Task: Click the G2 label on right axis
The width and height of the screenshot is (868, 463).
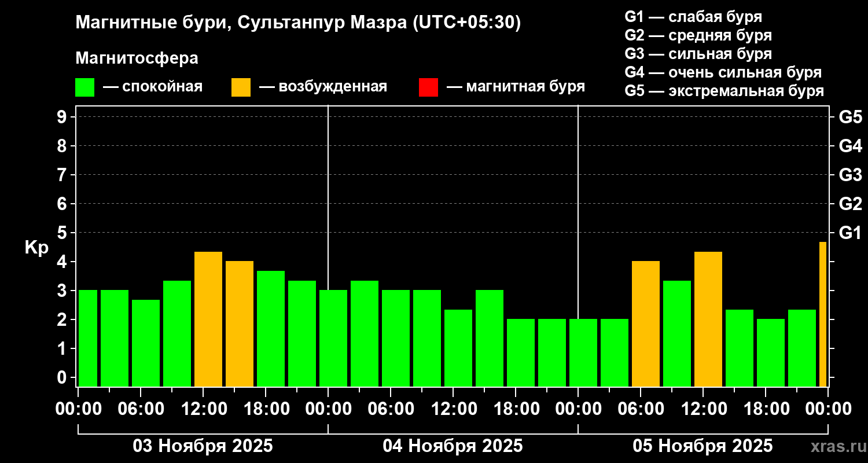Action: 850,204
